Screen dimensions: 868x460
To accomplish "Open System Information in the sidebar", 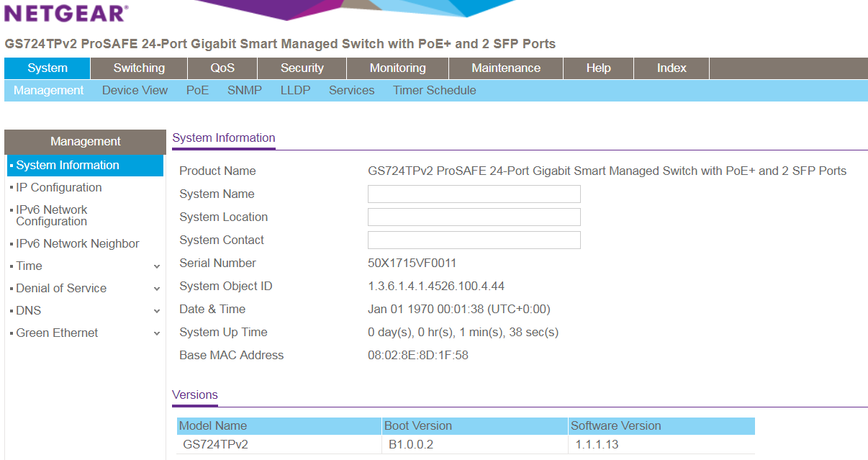I will pyautogui.click(x=86, y=166).
